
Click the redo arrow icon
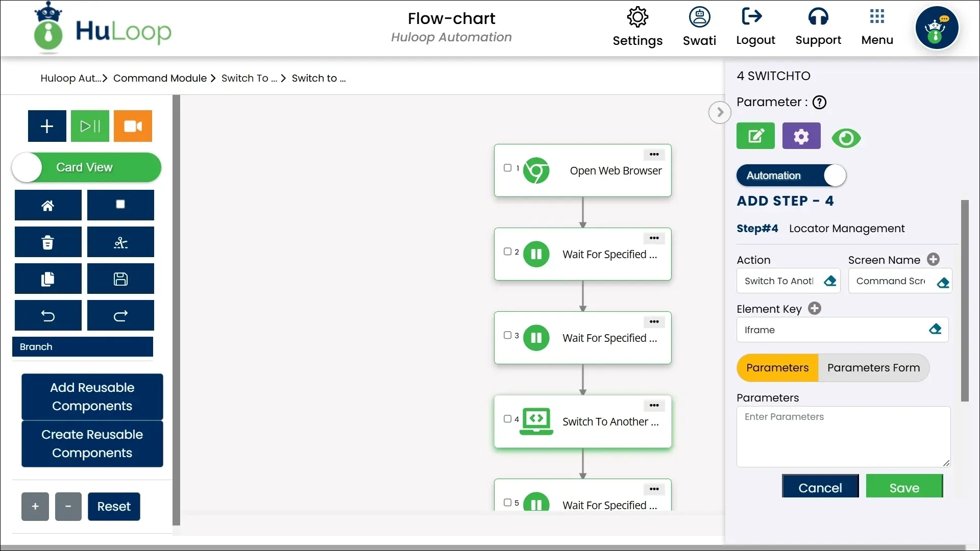point(120,316)
